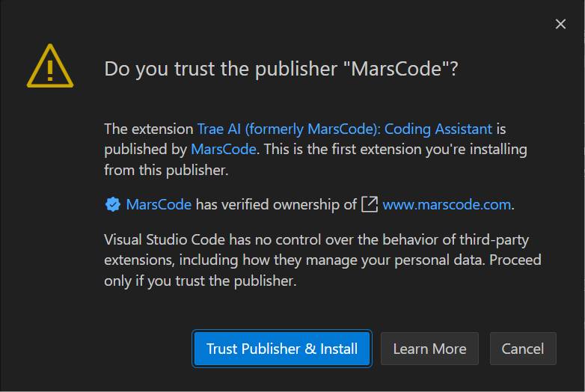This screenshot has width=585, height=392.
Task: Open MarsCode link beside the verified badge
Action: pos(159,204)
